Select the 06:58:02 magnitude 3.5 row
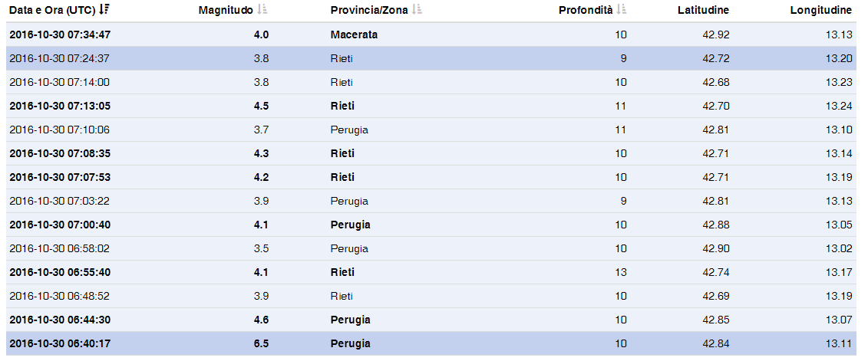 [60, 248]
